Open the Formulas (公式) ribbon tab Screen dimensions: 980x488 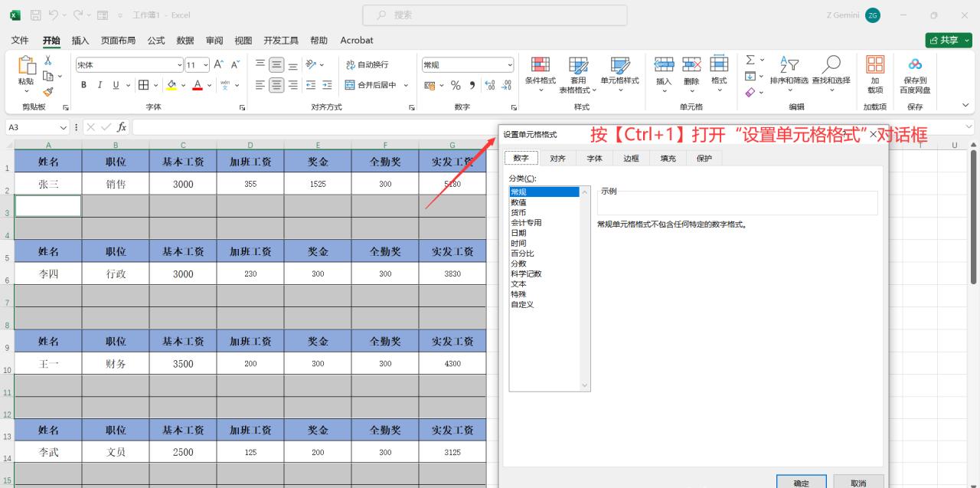[156, 40]
